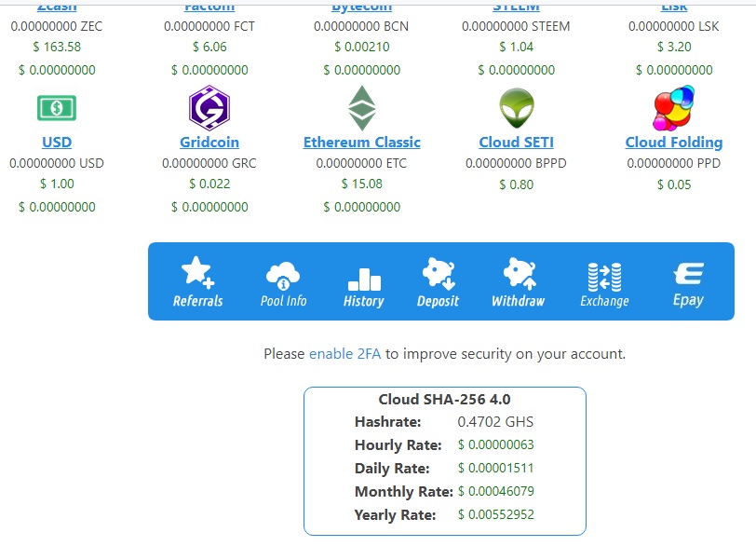Click the colorful Cloud Folding icon

[673, 108]
